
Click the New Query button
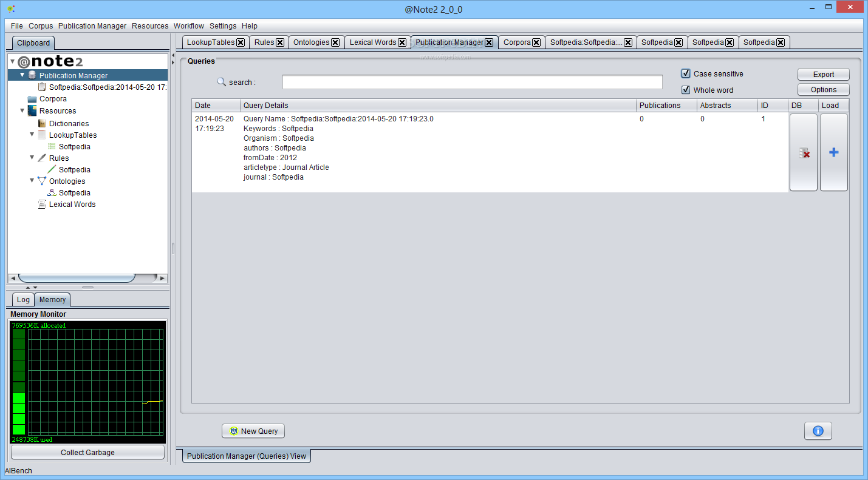pos(253,431)
